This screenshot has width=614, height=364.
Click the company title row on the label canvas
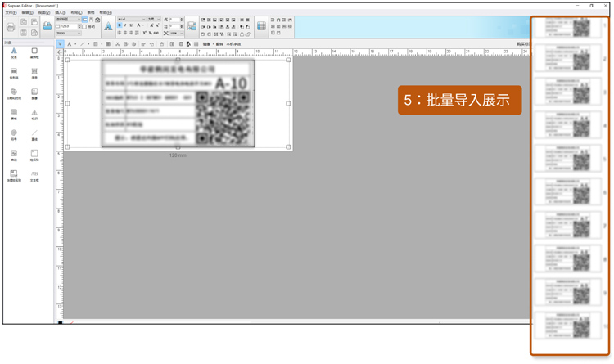[x=177, y=69]
